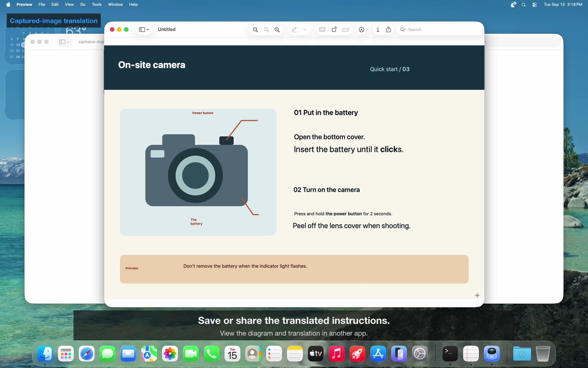
Task: Rotate the image with toolbar icon
Action: (x=334, y=30)
